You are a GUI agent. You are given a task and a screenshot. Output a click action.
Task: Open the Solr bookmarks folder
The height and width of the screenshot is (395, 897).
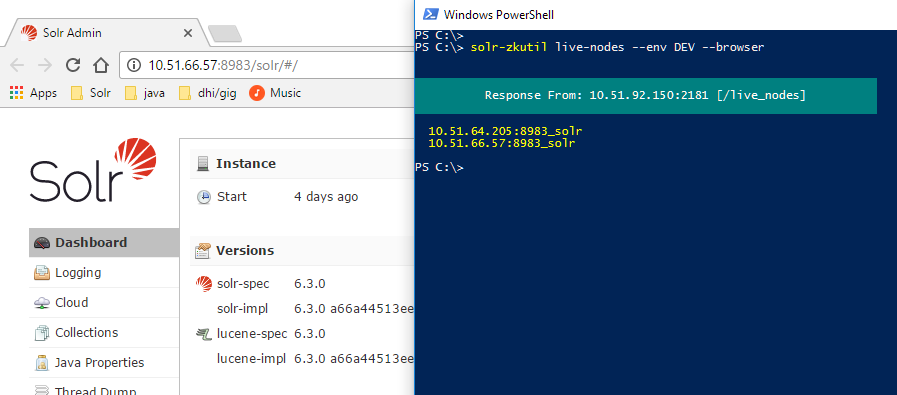[x=90, y=93]
